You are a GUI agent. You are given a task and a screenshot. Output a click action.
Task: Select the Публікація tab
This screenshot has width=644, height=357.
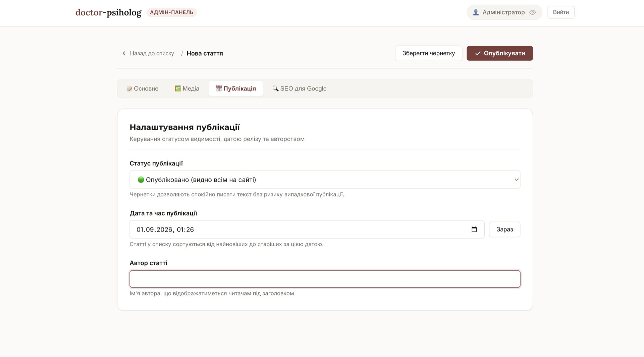236,89
